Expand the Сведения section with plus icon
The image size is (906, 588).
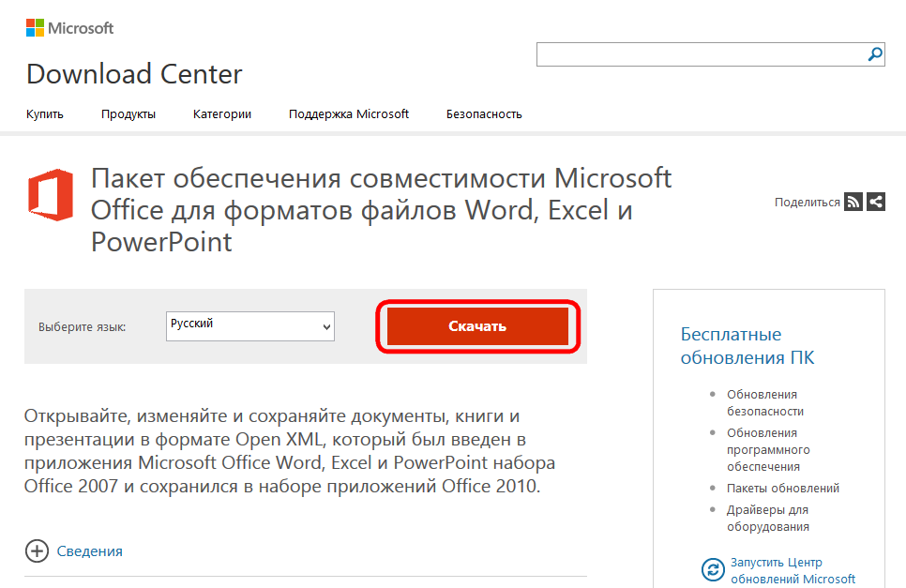(37, 551)
